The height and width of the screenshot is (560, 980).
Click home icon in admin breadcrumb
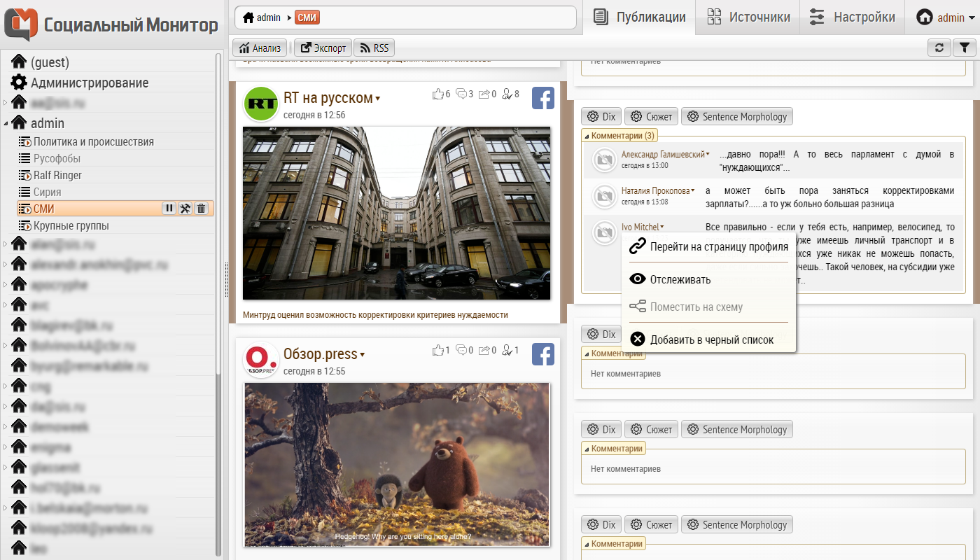pyautogui.click(x=248, y=17)
